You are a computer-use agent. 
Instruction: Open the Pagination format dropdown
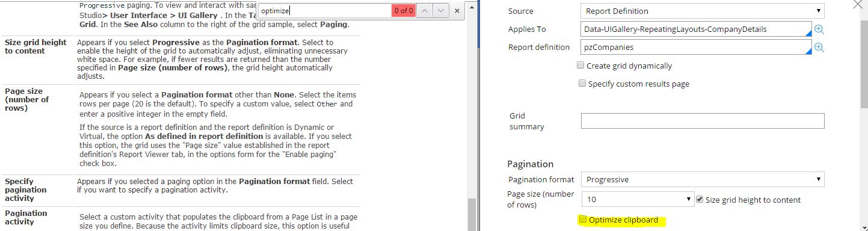(x=702, y=179)
